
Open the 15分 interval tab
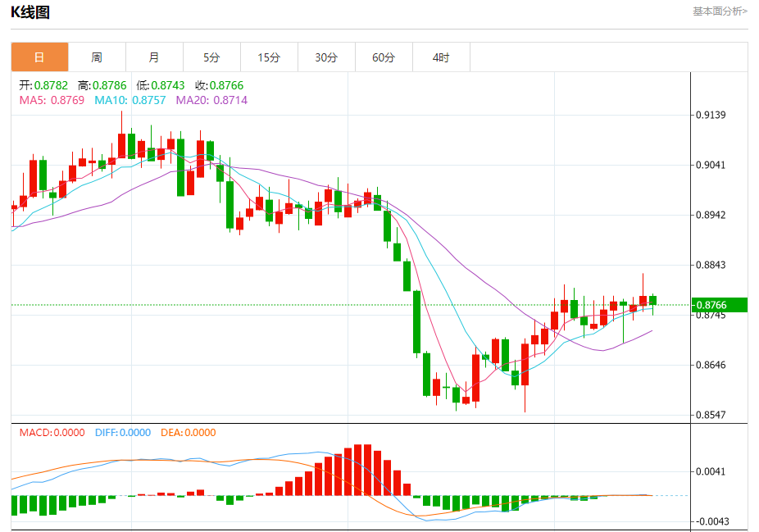[x=269, y=57]
